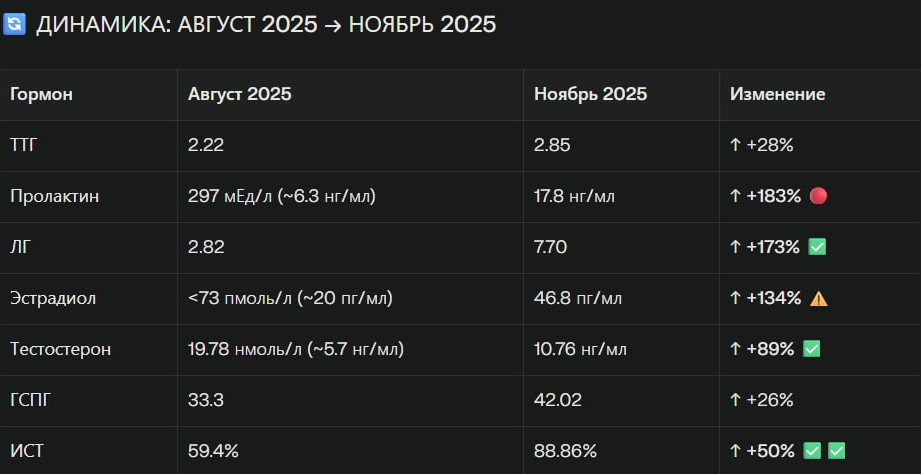
Task: Click the blue refresh icon beside the ДИНАМИКА heading
Action: coord(15,24)
